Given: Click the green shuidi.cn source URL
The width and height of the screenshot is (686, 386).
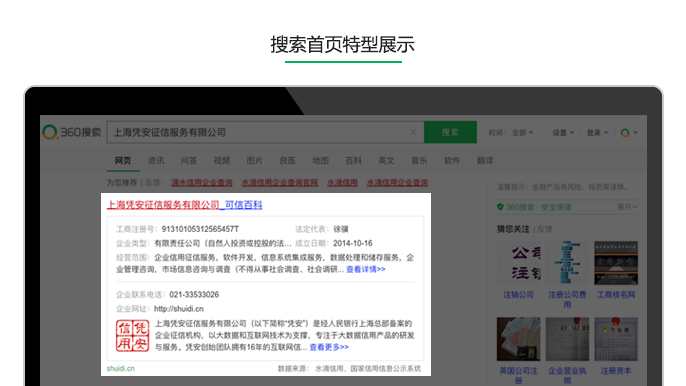Looking at the screenshot, I should tap(121, 368).
